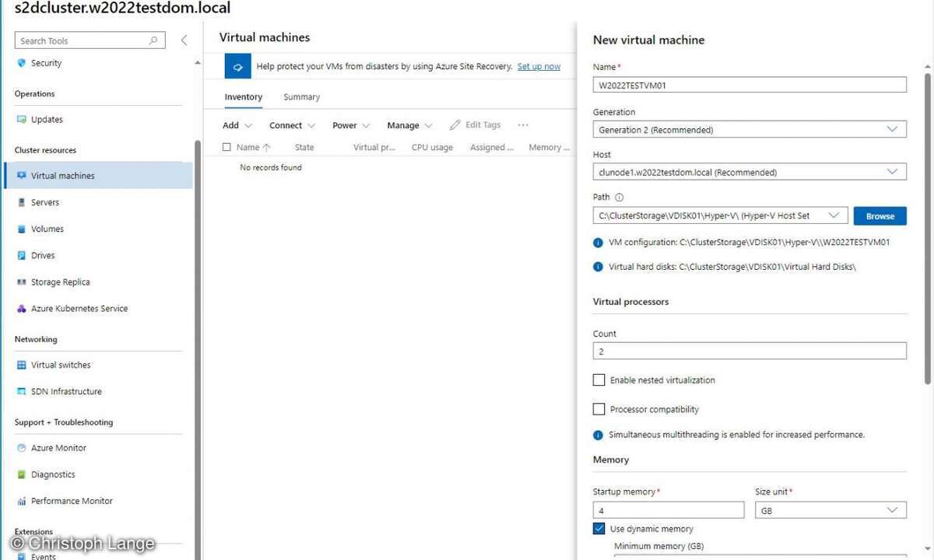Screen dimensions: 934x560
Task: Open Servers via its sidebar icon
Action: tap(21, 202)
